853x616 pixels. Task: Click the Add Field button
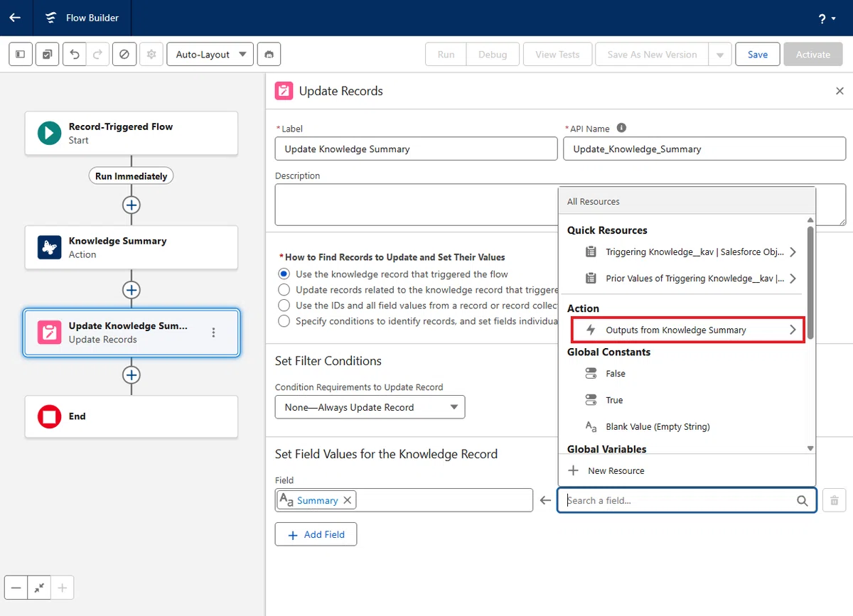[316, 534]
